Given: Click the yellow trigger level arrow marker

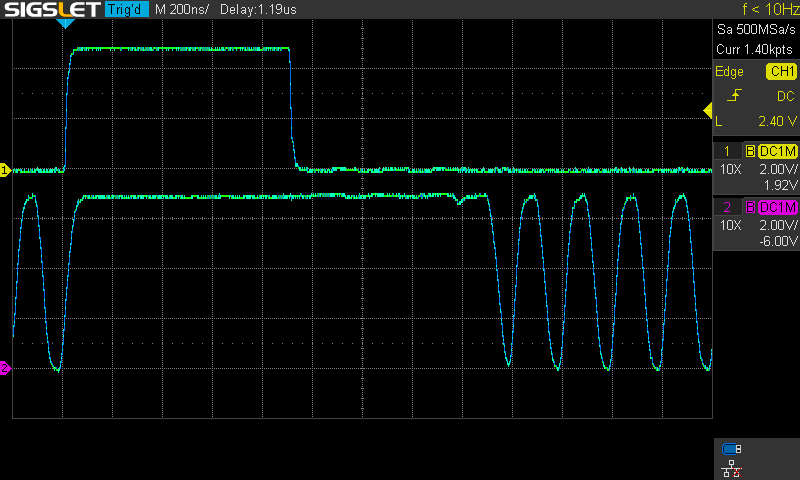Looking at the screenshot, I should coord(707,110).
